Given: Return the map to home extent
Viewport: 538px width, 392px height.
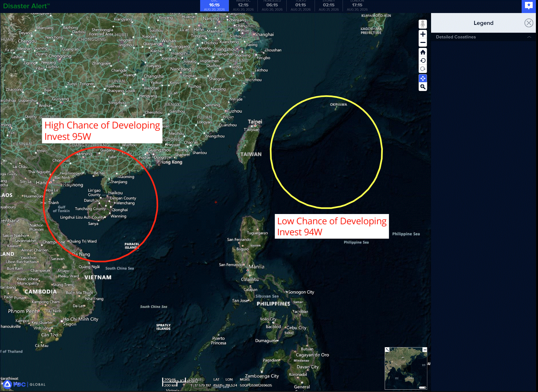Looking at the screenshot, I should coord(423,52).
